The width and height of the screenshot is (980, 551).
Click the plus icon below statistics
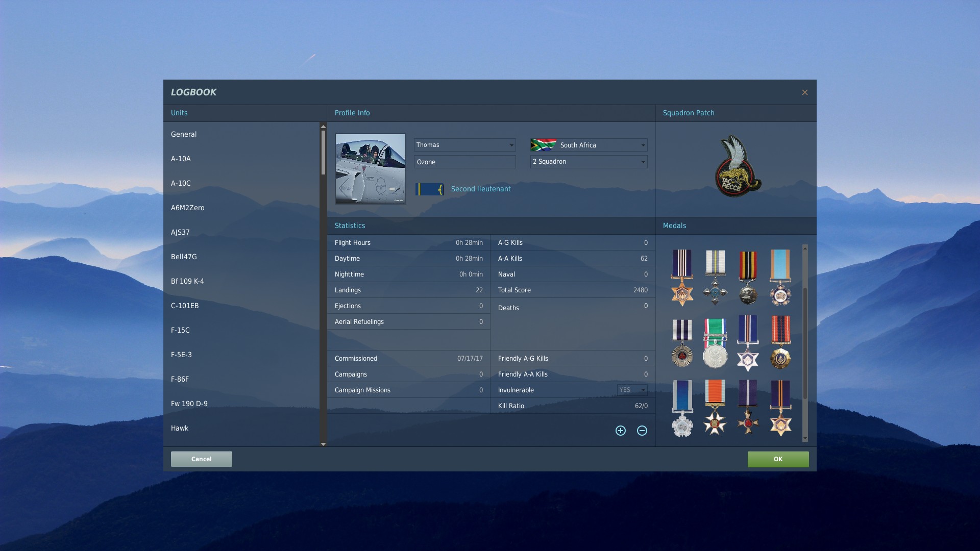point(620,431)
